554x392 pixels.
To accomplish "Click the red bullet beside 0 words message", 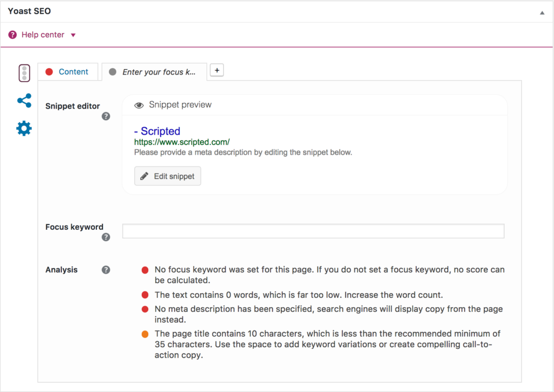I will point(145,295).
